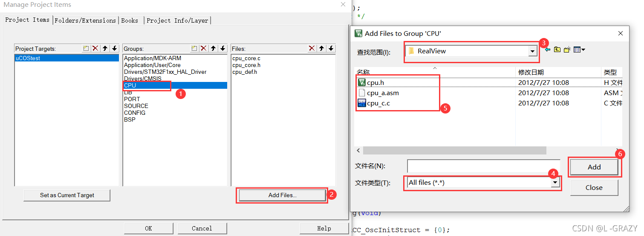
Task: Move file down in Files list
Action: (331, 49)
